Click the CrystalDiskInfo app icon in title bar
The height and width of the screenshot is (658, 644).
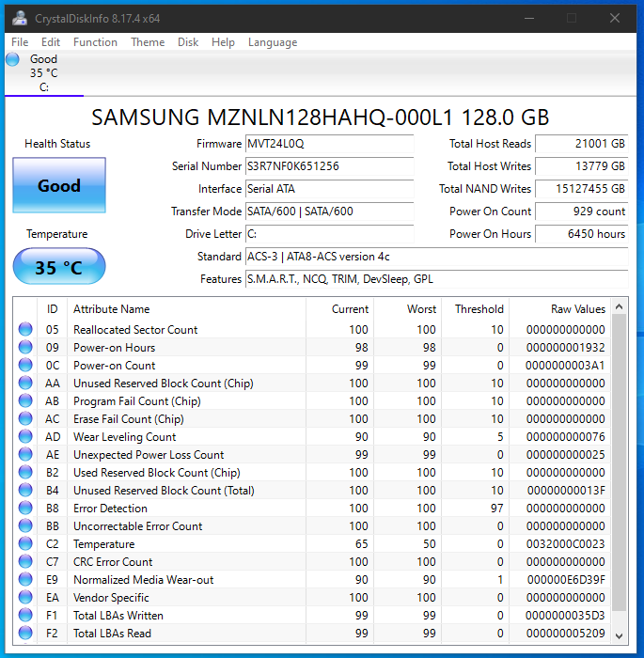[x=20, y=19]
